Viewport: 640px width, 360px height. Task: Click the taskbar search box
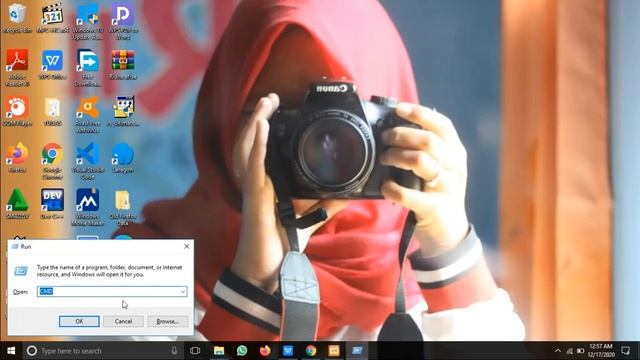104,351
